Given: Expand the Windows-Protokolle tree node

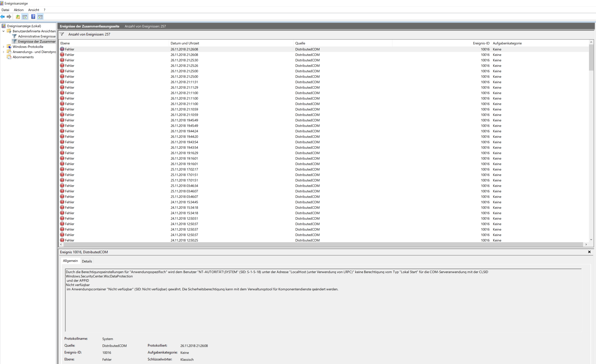Looking at the screenshot, I should [3, 47].
